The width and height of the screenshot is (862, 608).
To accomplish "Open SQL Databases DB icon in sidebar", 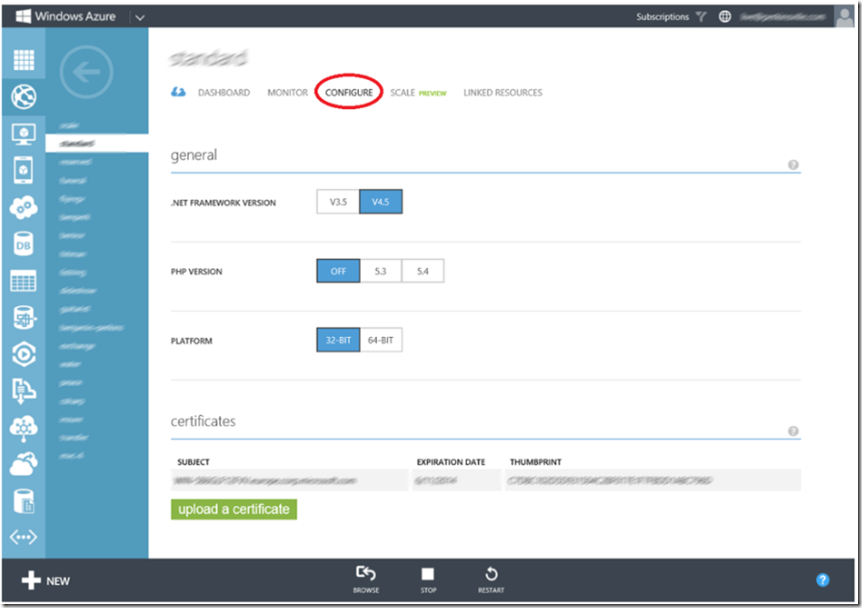I will [24, 245].
